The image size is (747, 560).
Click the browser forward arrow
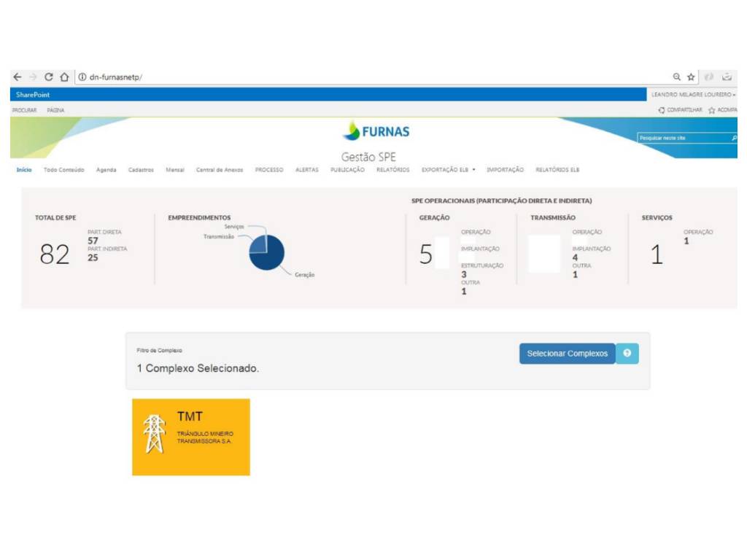coord(33,77)
